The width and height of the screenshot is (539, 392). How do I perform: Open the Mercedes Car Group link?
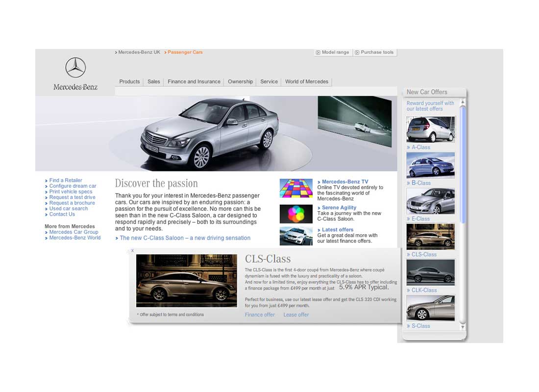tap(73, 232)
